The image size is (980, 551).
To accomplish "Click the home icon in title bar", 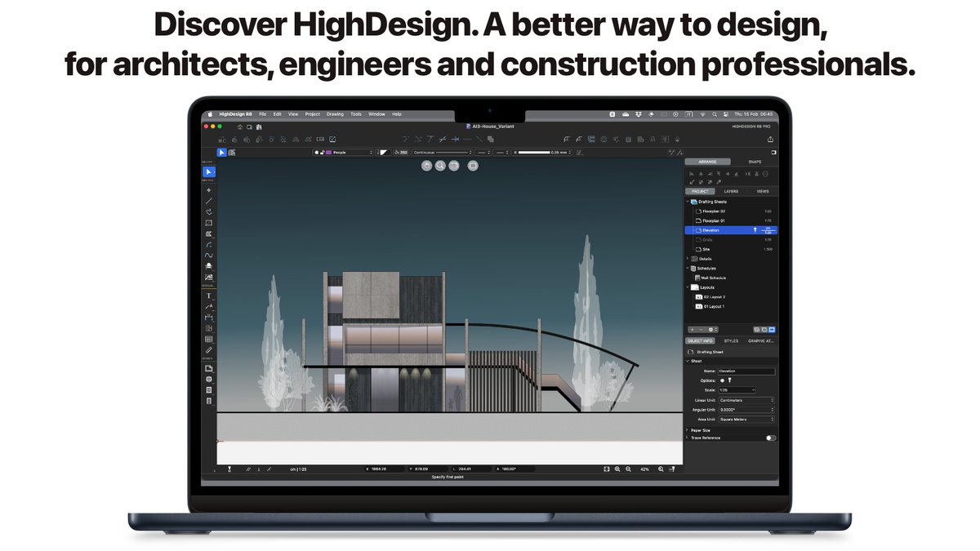I will click(239, 127).
